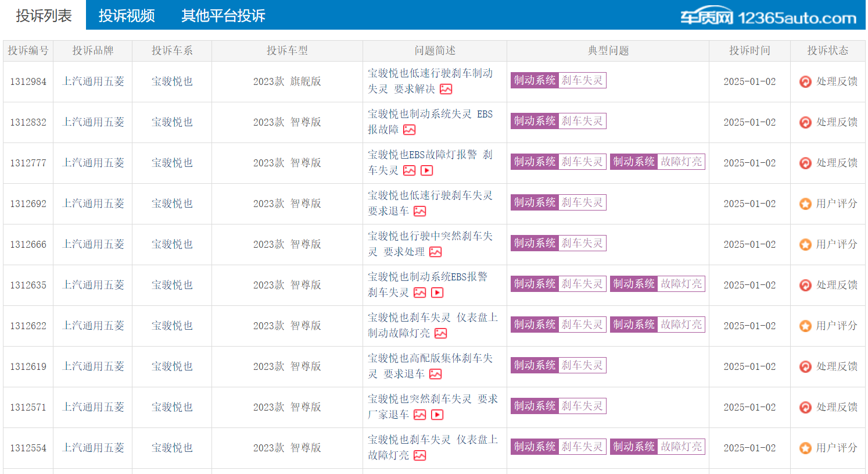Click the 投诉状态 column header

point(827,51)
